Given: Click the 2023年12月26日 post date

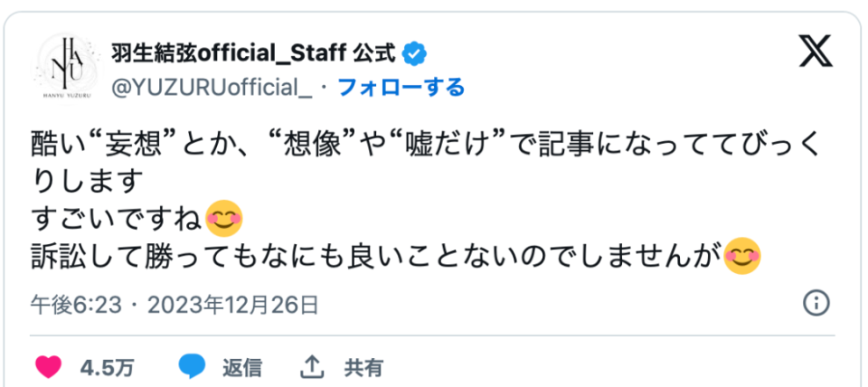Looking at the screenshot, I should pos(233,304).
